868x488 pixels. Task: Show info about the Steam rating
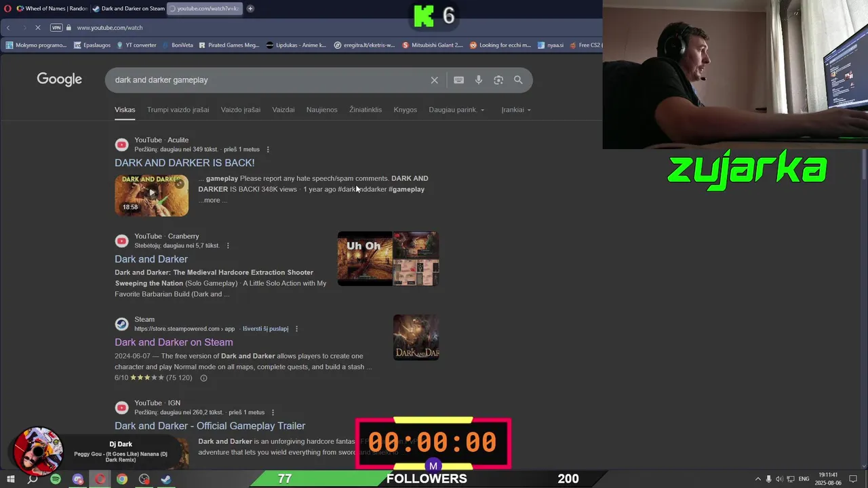203,378
